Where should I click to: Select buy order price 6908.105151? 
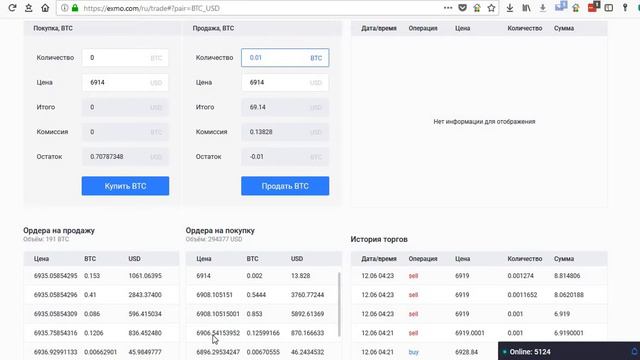pos(214,295)
